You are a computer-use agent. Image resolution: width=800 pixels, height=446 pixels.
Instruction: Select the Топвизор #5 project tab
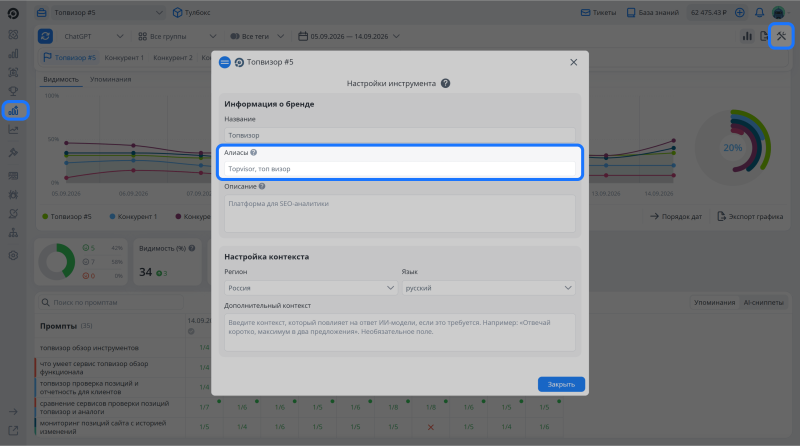coord(69,58)
